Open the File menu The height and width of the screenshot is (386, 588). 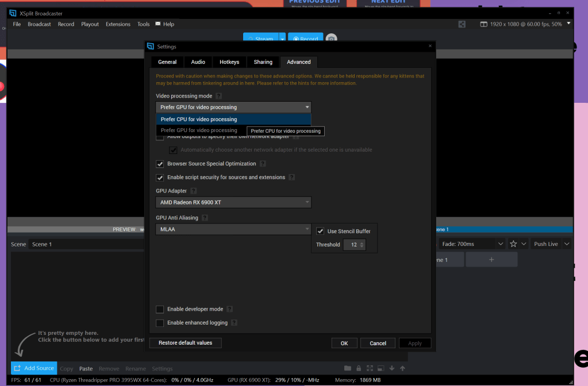(17, 24)
